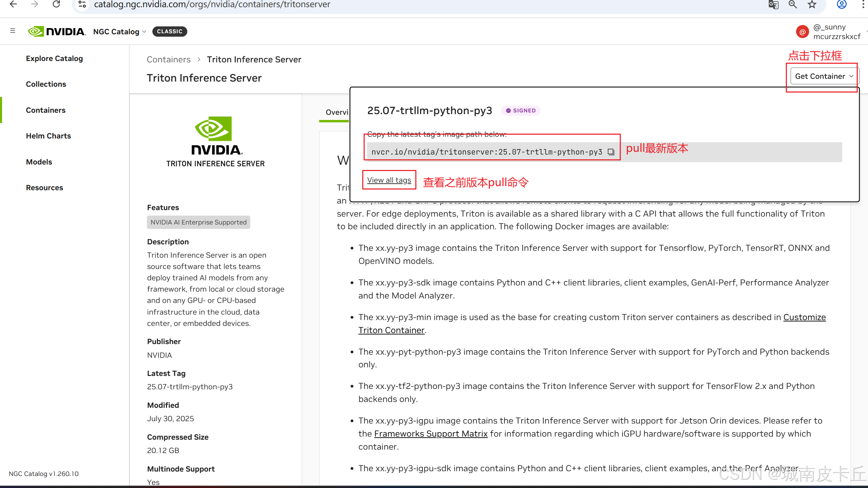Reload the page with refresh icon

click(x=56, y=4)
